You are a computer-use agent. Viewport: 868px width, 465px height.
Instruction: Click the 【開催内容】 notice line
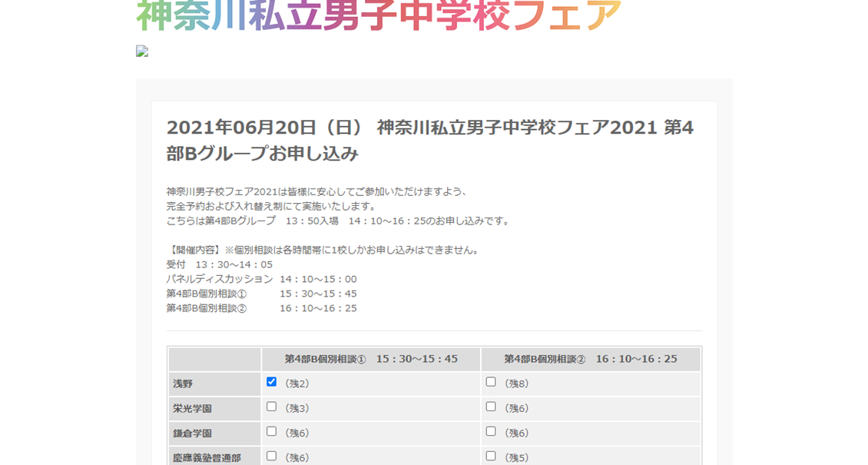(x=324, y=251)
